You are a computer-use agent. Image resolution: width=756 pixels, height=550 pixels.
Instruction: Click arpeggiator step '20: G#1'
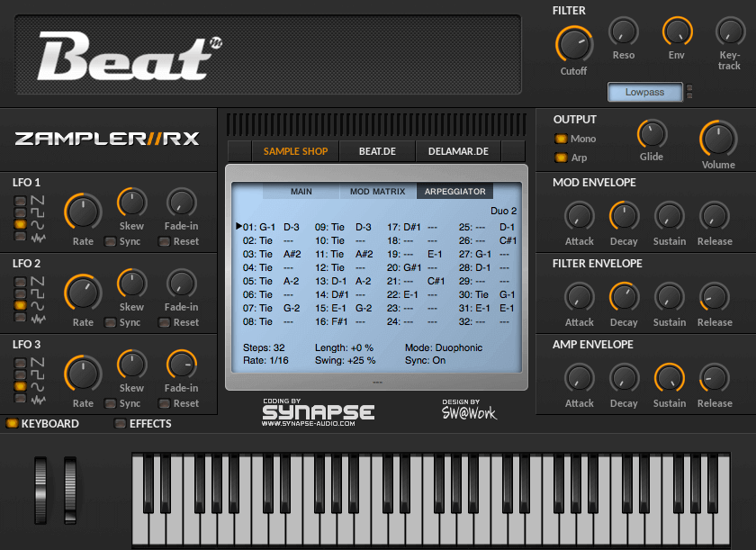coord(404,267)
